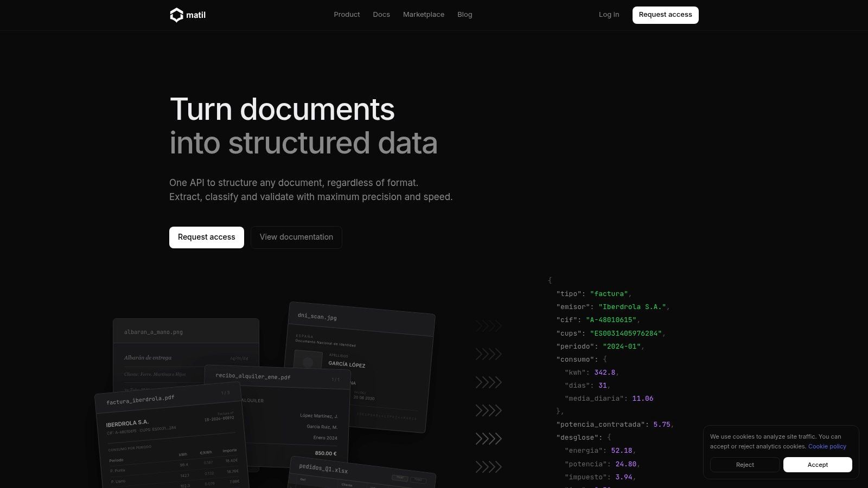This screenshot has height=488, width=868.
Task: Go to Docs in the navigation
Action: coord(381,15)
